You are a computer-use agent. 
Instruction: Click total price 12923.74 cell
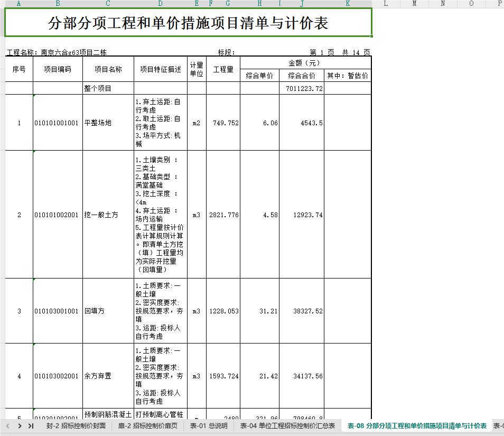[302, 215]
